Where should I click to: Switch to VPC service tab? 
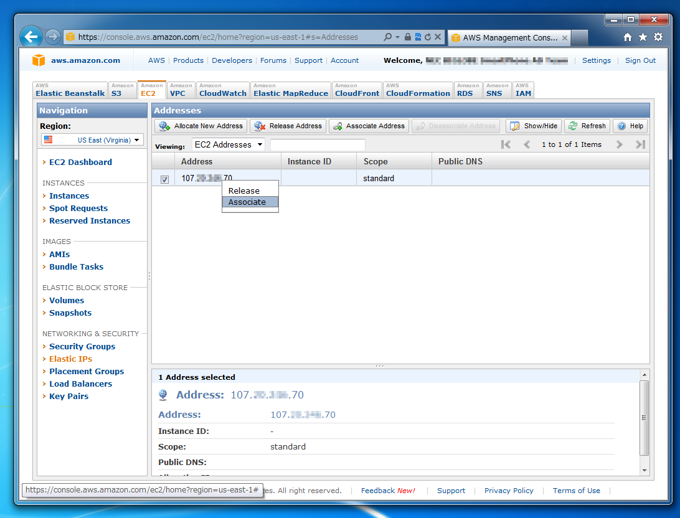tap(180, 90)
